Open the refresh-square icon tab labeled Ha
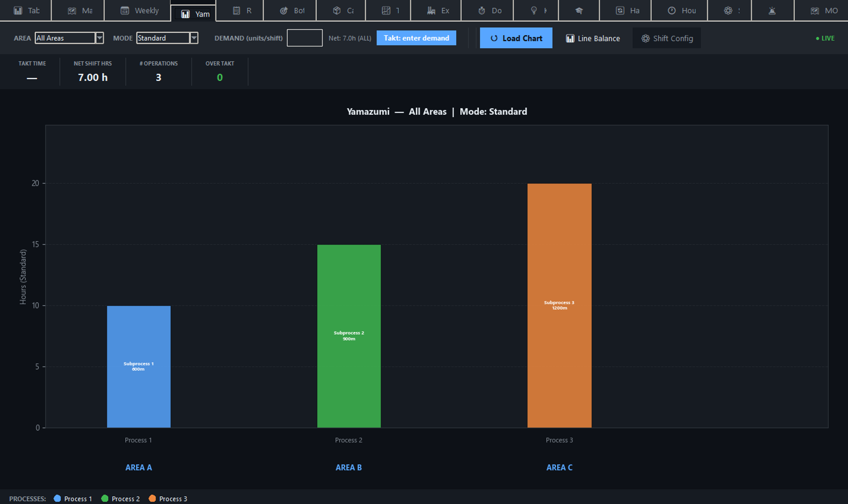 tap(625, 10)
